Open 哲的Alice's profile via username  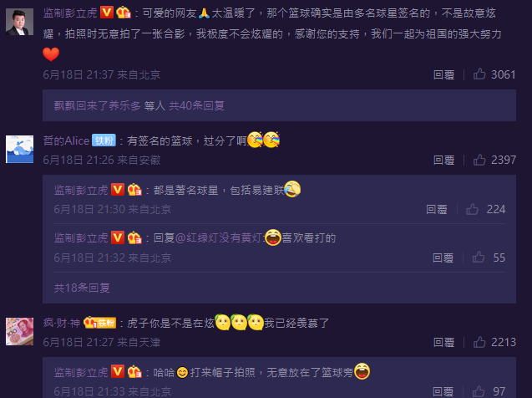pos(66,140)
